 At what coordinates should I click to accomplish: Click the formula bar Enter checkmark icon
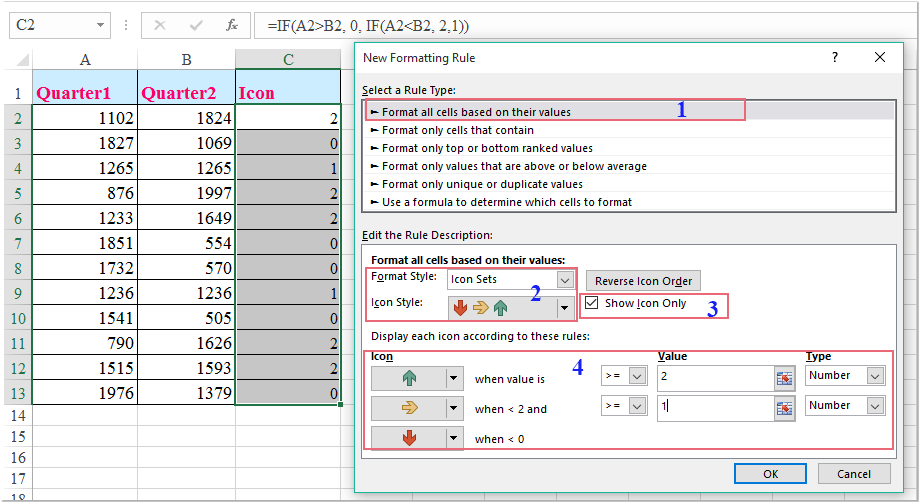(196, 24)
